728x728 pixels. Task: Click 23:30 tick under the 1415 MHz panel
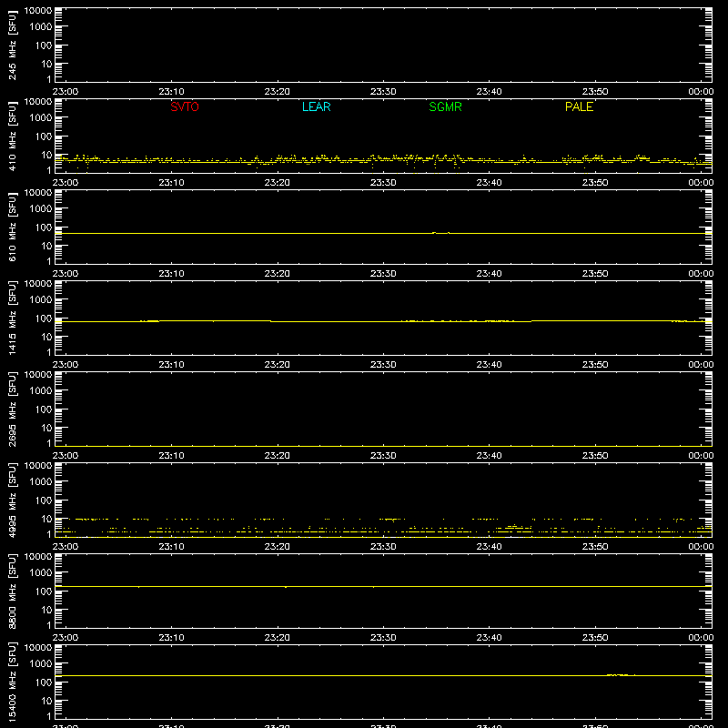[x=383, y=365]
